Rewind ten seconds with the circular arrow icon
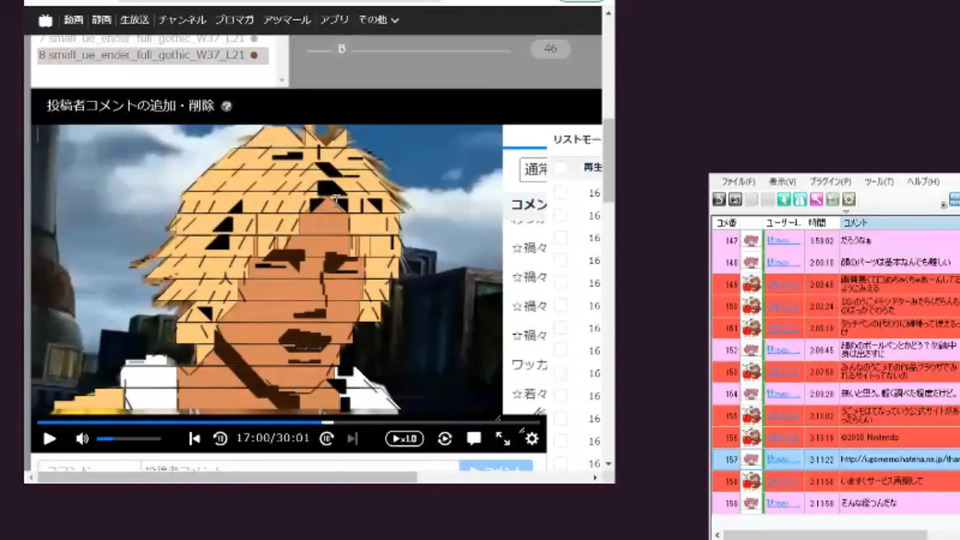Viewport: 960px width, 540px height. 220,438
